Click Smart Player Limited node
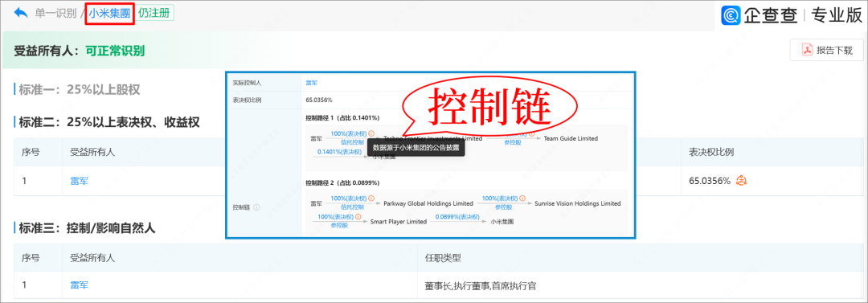This screenshot has width=868, height=303. click(399, 221)
